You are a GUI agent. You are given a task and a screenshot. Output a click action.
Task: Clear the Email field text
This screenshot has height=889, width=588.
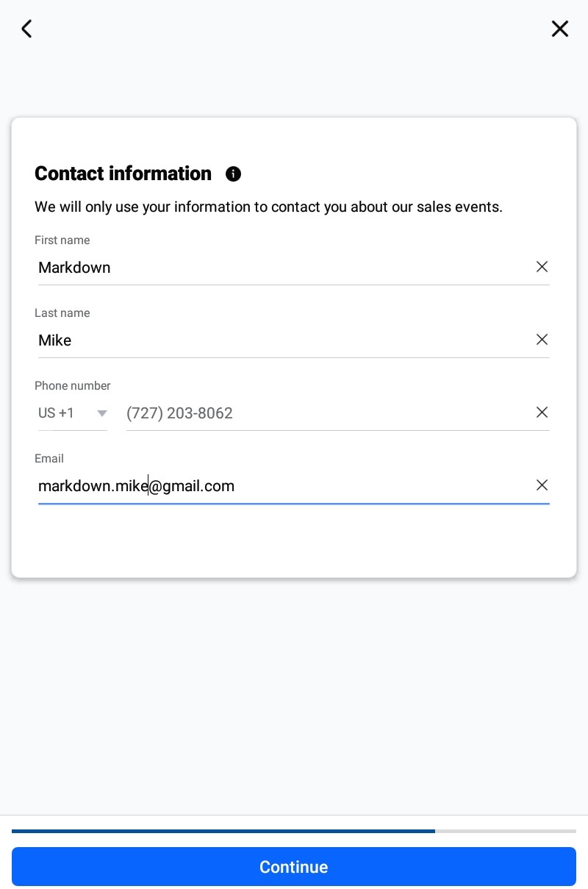coord(542,485)
